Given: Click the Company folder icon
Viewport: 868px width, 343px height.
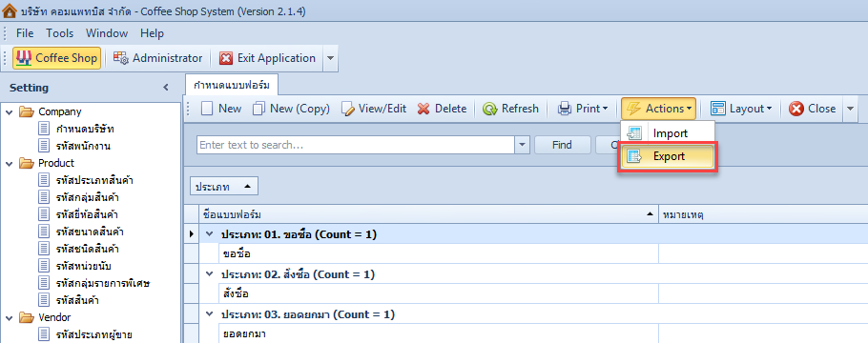Looking at the screenshot, I should coord(26,111).
